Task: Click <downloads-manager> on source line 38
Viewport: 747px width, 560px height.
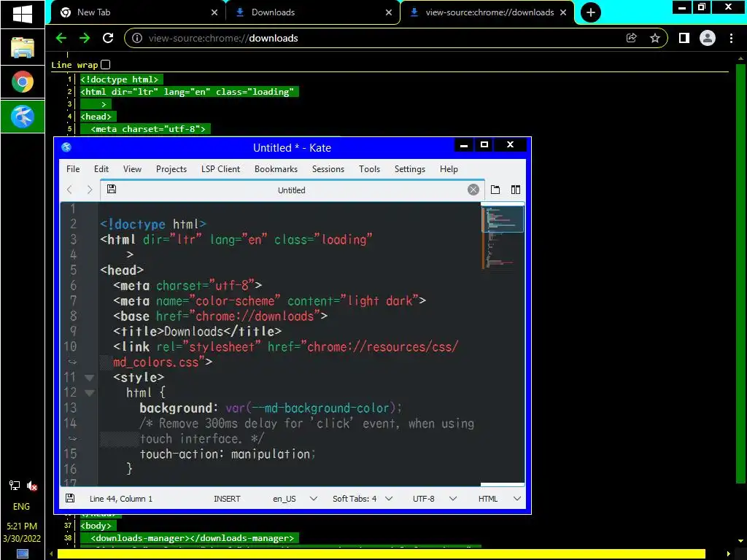Action: (193, 538)
